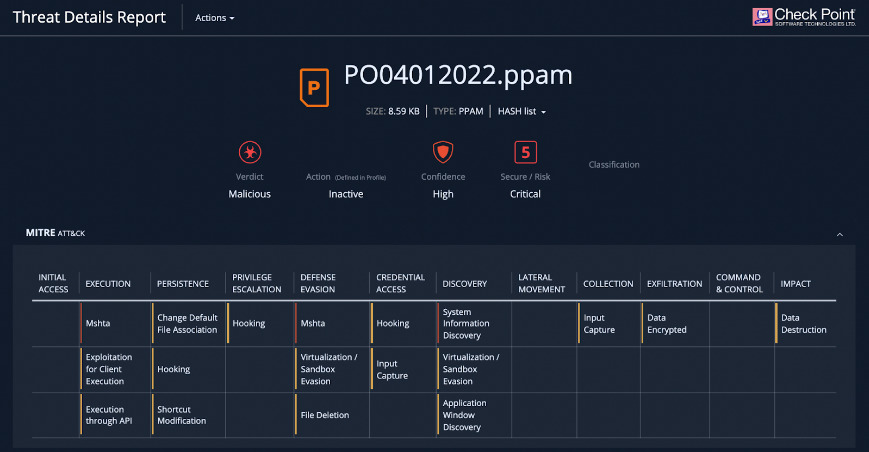
Task: Select the Execution column header
Action: point(108,284)
